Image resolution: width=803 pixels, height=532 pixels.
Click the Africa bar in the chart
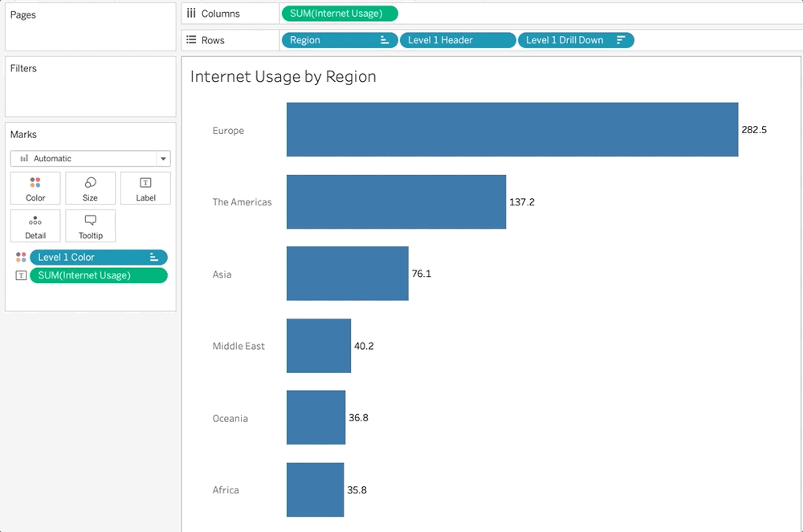[313, 489]
